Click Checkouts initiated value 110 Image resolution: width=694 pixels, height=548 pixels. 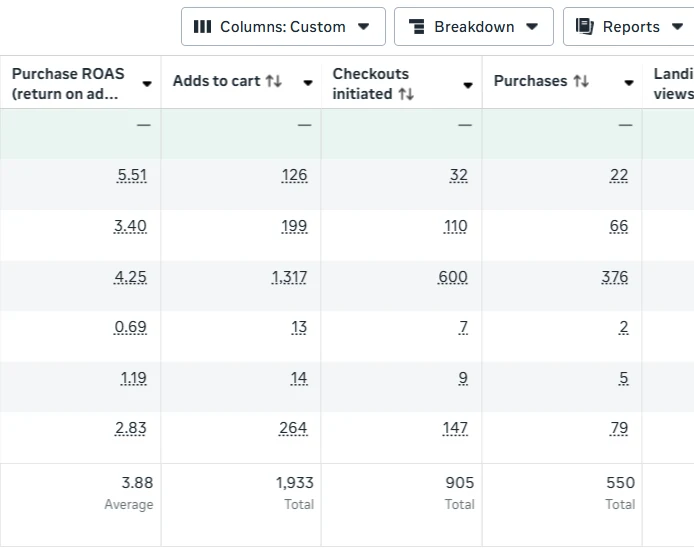[x=455, y=226]
